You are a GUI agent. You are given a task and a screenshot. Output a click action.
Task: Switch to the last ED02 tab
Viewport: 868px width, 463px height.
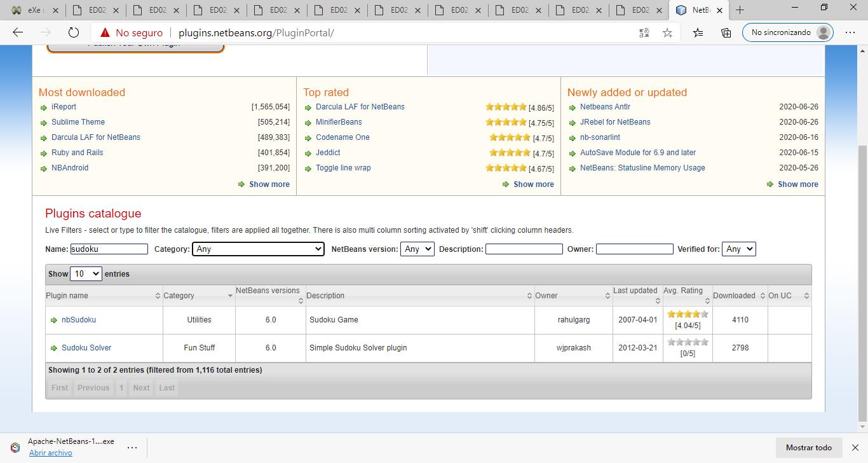click(640, 10)
